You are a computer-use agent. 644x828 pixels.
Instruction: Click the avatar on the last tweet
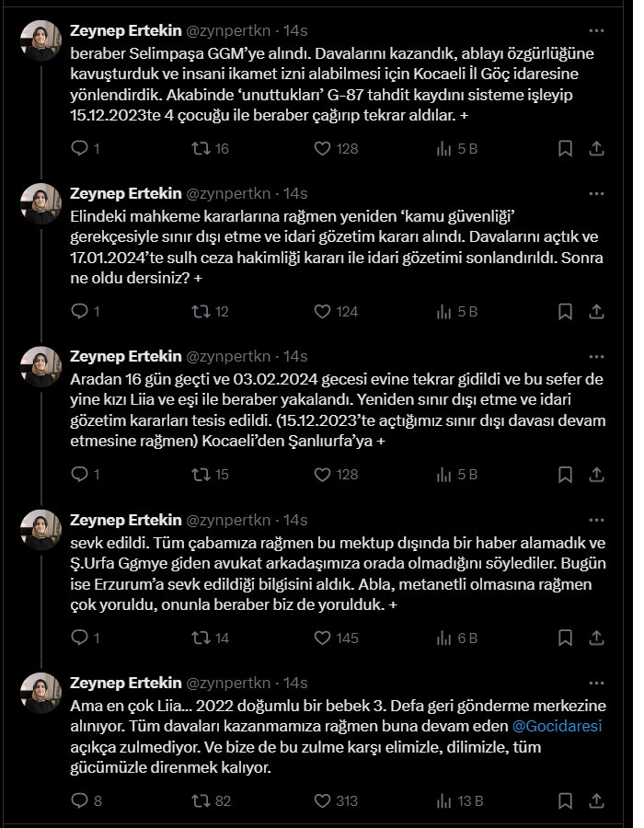tap(41, 693)
